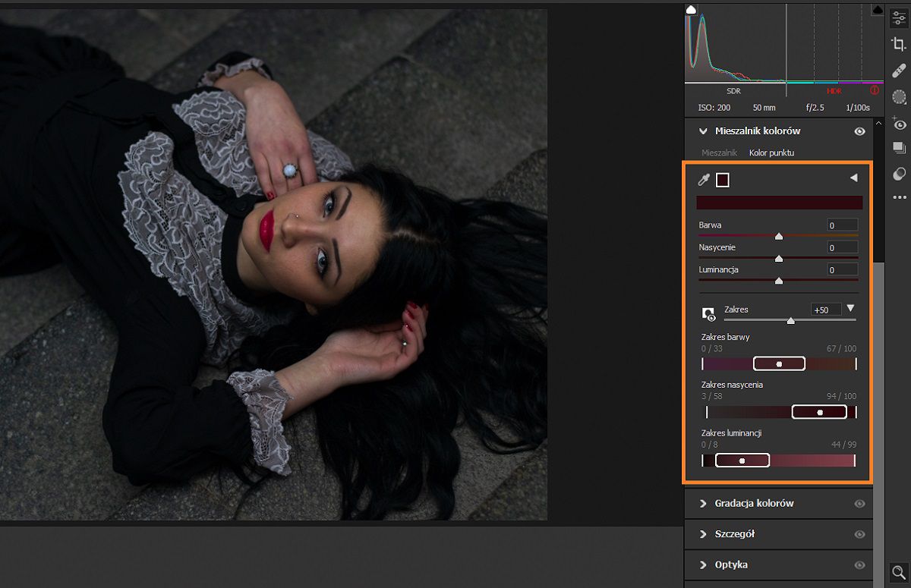
Task: Toggle the range visualization icon beside Zakres
Action: pos(708,314)
